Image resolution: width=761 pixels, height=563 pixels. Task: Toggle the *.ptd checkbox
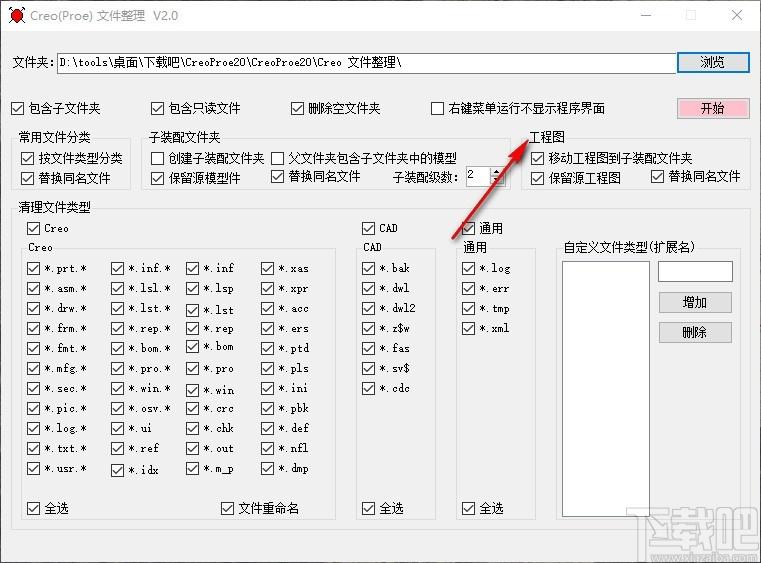tap(267, 348)
